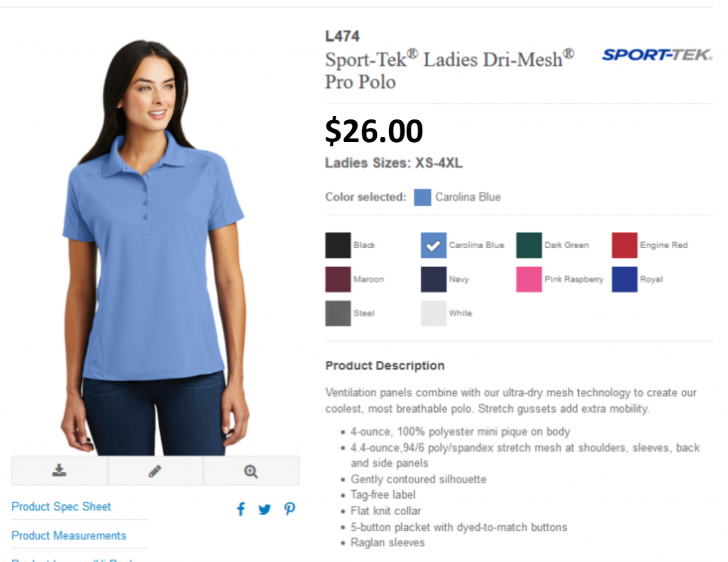Pick the Engine Red swatch
The width and height of the screenshot is (728, 562).
pos(624,245)
